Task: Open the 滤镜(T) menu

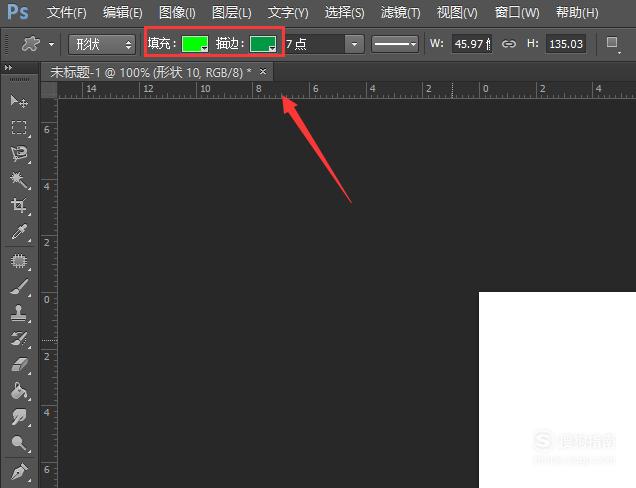Action: point(400,13)
